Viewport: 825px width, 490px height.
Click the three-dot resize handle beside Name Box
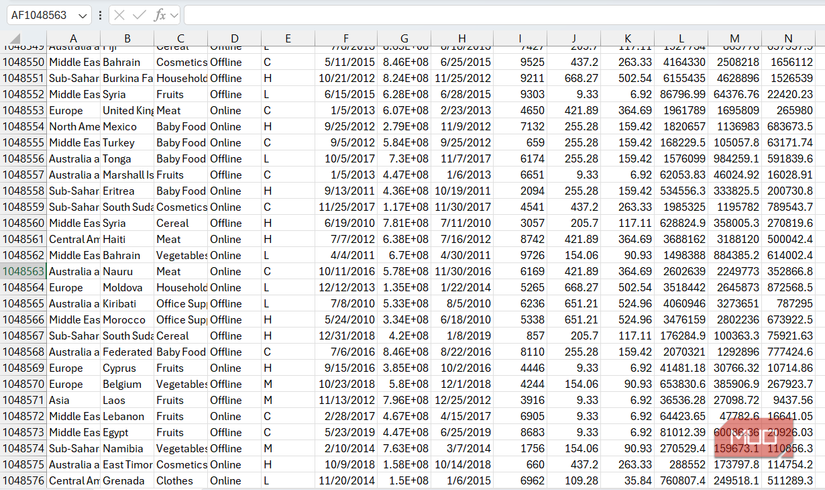(x=100, y=15)
